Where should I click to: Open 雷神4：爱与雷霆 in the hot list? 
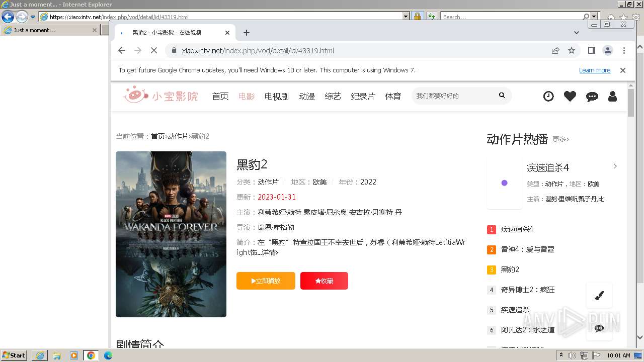(x=527, y=249)
